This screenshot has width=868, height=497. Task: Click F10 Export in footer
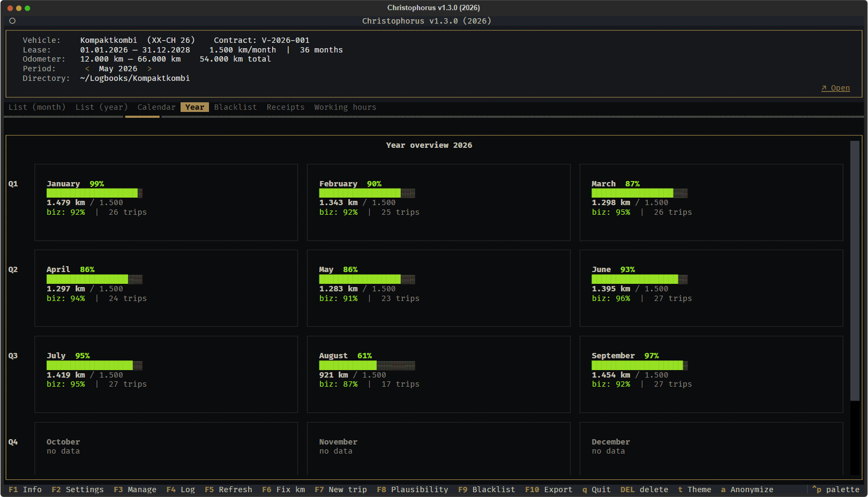(x=549, y=490)
